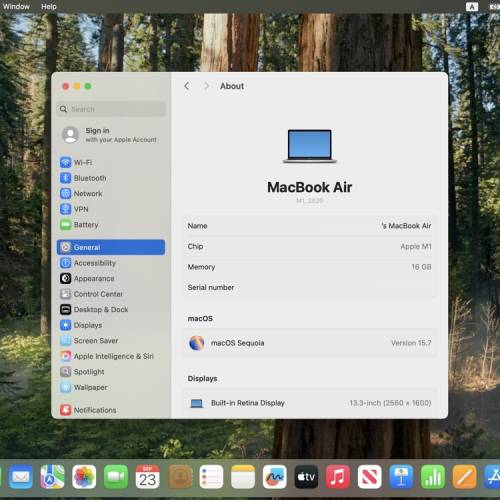Open Control Center settings
500x500 pixels.
click(111, 294)
